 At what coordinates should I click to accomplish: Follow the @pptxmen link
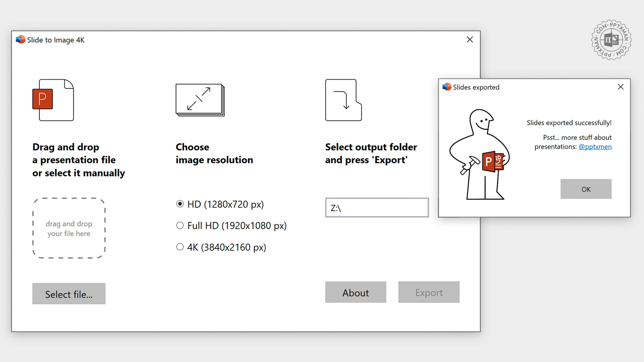tap(595, 147)
